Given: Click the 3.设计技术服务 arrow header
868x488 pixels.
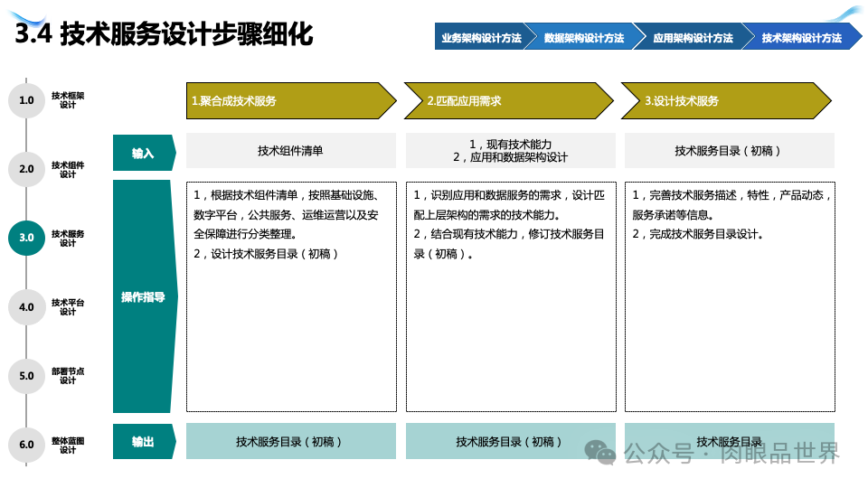Looking at the screenshot, I should coord(726,100).
